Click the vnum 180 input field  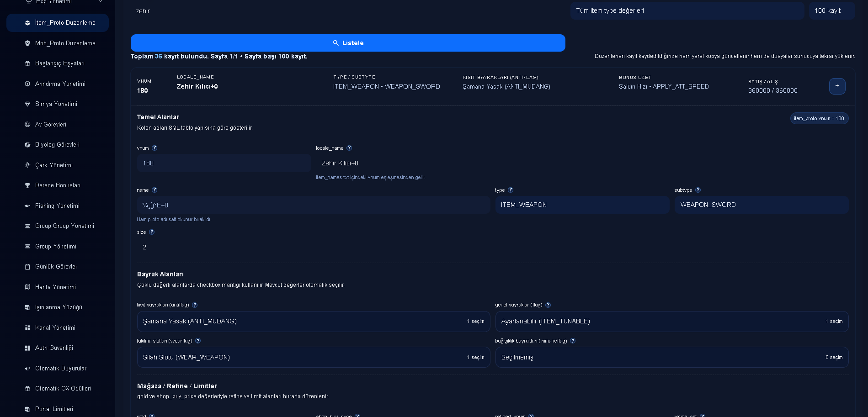[x=224, y=163]
